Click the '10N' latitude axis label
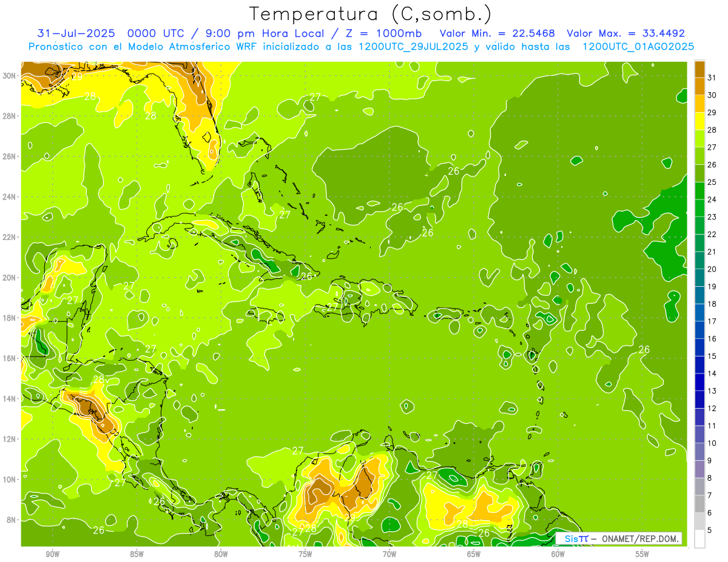The height and width of the screenshot is (562, 728). click(x=10, y=479)
